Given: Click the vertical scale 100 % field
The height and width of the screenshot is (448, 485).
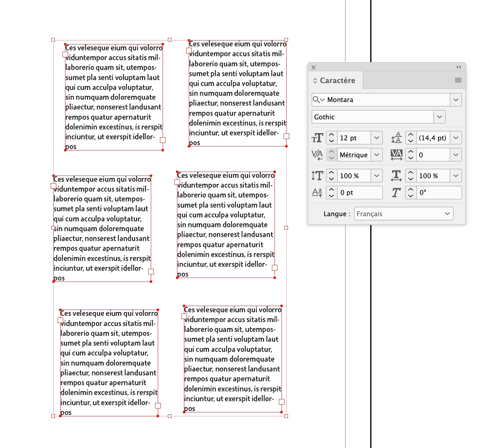Looking at the screenshot, I should pos(354,176).
